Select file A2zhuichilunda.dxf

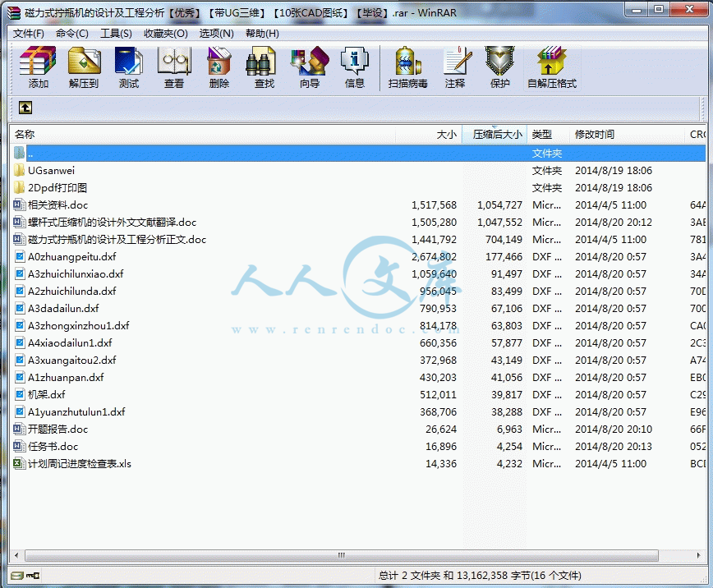(71, 291)
